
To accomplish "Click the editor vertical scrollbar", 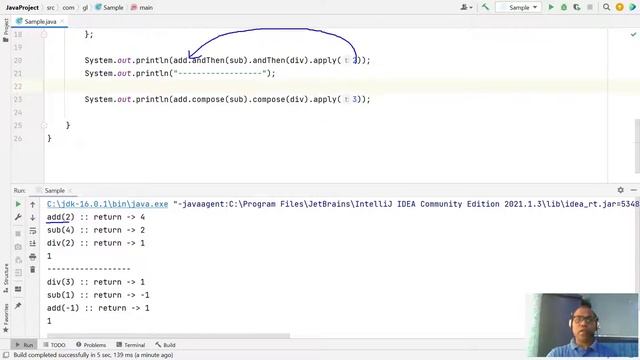I will 637,146.
